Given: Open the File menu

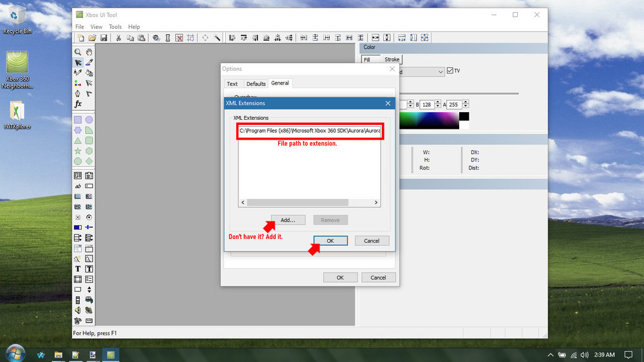Looking at the screenshot, I should 80,26.
